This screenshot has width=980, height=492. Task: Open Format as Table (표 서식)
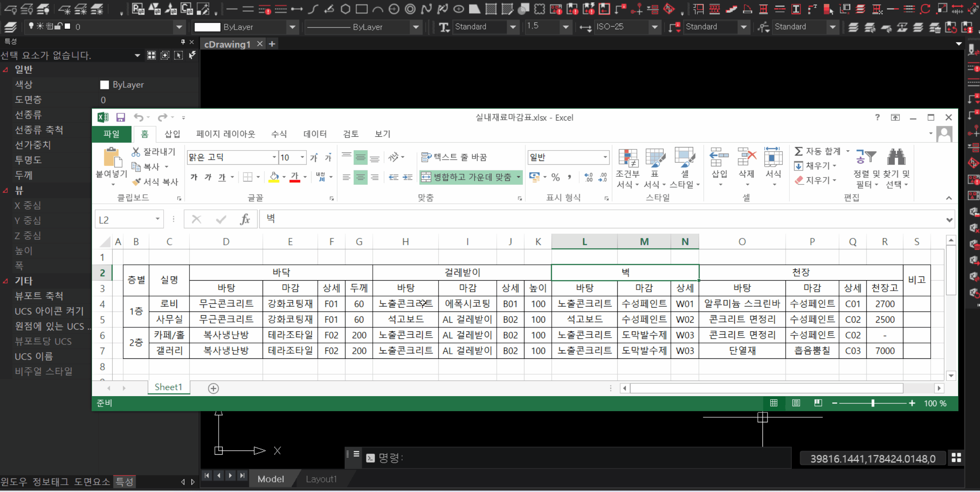point(655,168)
